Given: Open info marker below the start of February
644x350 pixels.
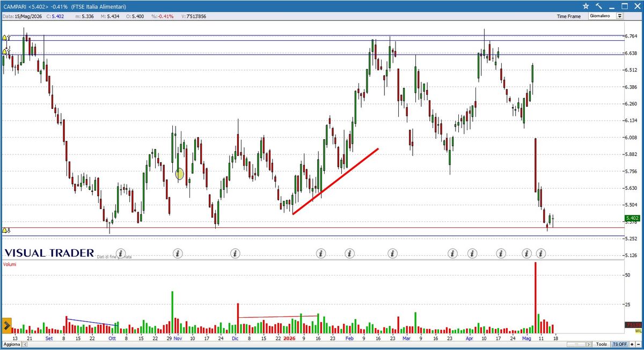Looking at the screenshot, I should click(349, 253).
